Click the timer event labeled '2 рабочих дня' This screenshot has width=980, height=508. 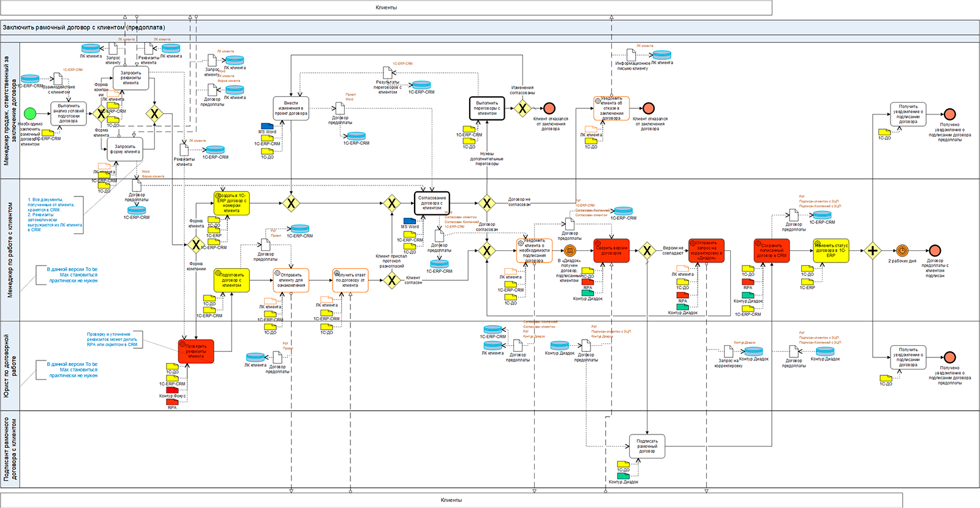coord(902,250)
